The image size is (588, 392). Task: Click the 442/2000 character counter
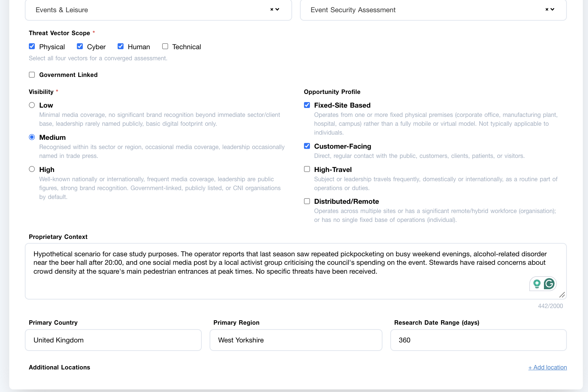click(x=550, y=306)
